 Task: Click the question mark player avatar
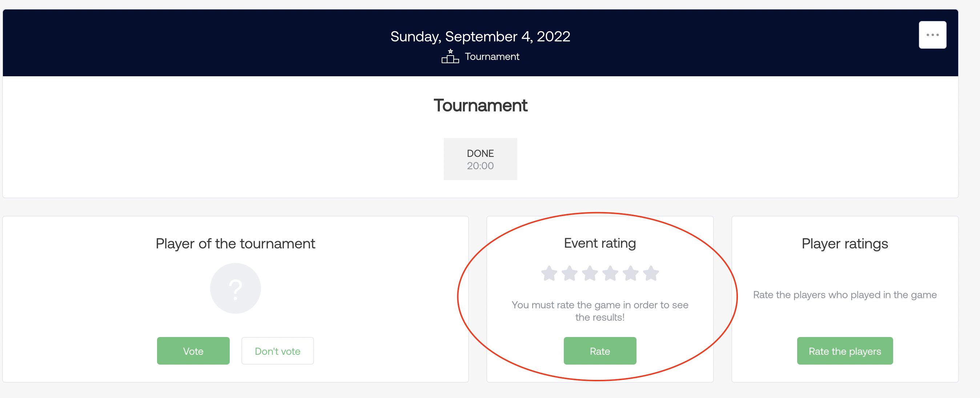(x=236, y=288)
